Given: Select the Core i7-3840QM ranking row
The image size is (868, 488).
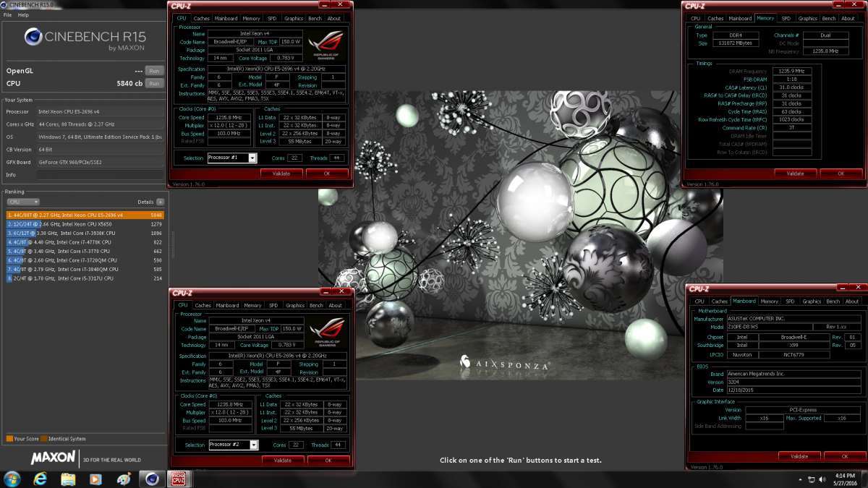Looking at the screenshot, I should (x=85, y=269).
